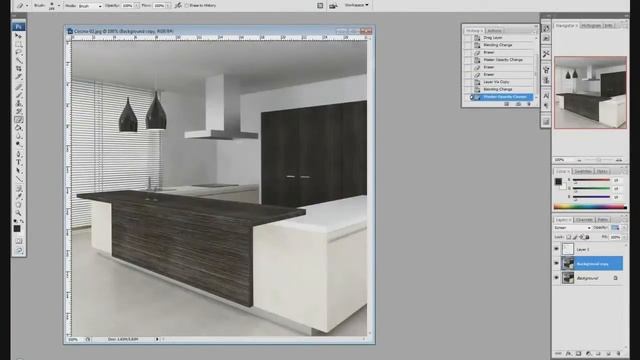Open the Workspace dropdown

click(x=356, y=5)
